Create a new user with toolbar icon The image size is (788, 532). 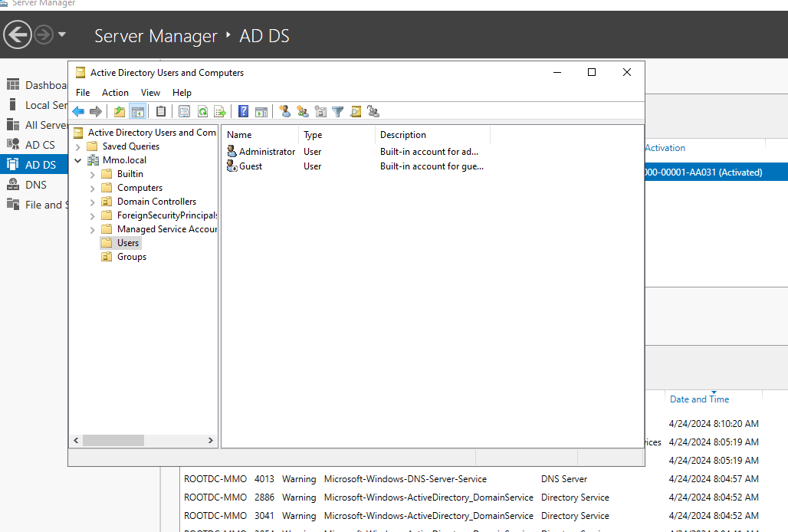tap(285, 111)
